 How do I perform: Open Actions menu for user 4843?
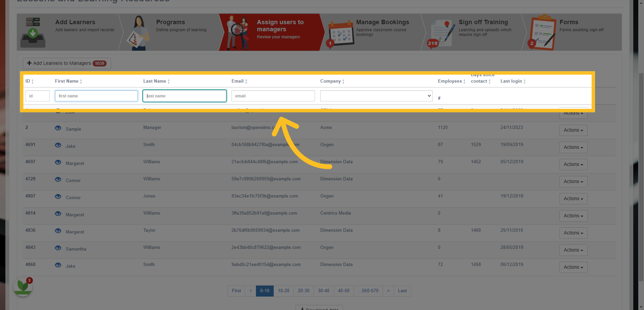tap(573, 250)
